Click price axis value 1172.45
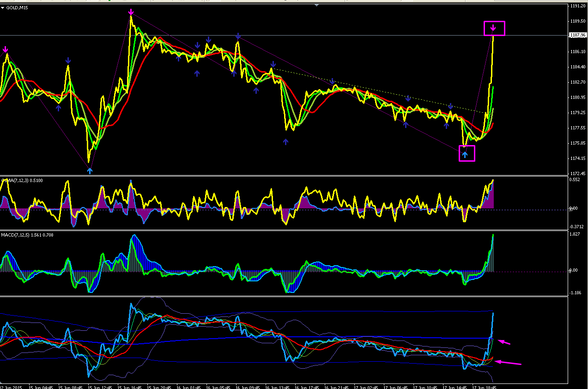Image resolution: width=588 pixels, height=389 pixels. [x=578, y=174]
